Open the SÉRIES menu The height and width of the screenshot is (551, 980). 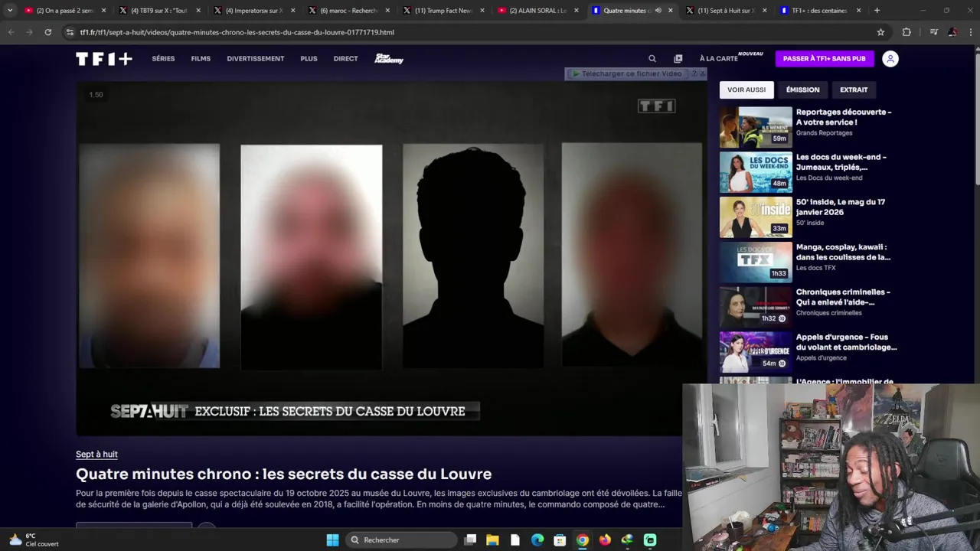[163, 59]
